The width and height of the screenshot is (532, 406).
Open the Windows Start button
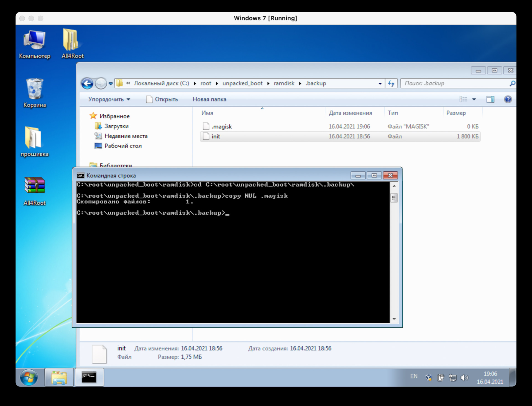(x=29, y=377)
